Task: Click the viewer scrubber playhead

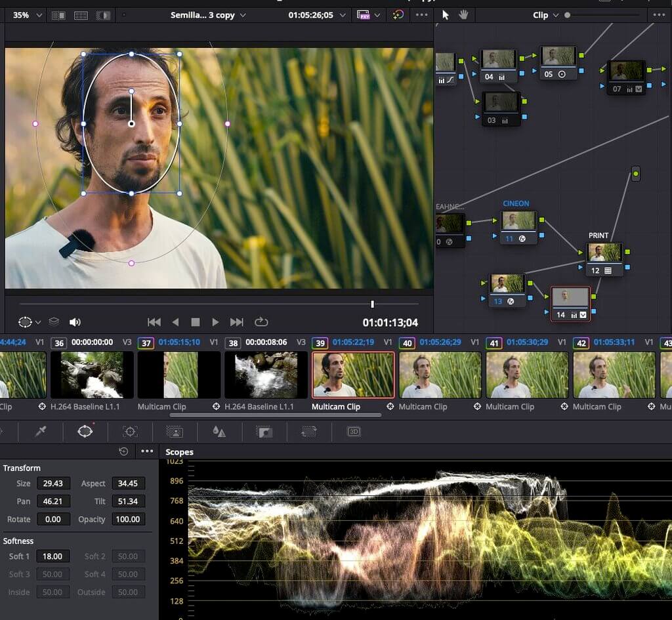Action: click(372, 304)
